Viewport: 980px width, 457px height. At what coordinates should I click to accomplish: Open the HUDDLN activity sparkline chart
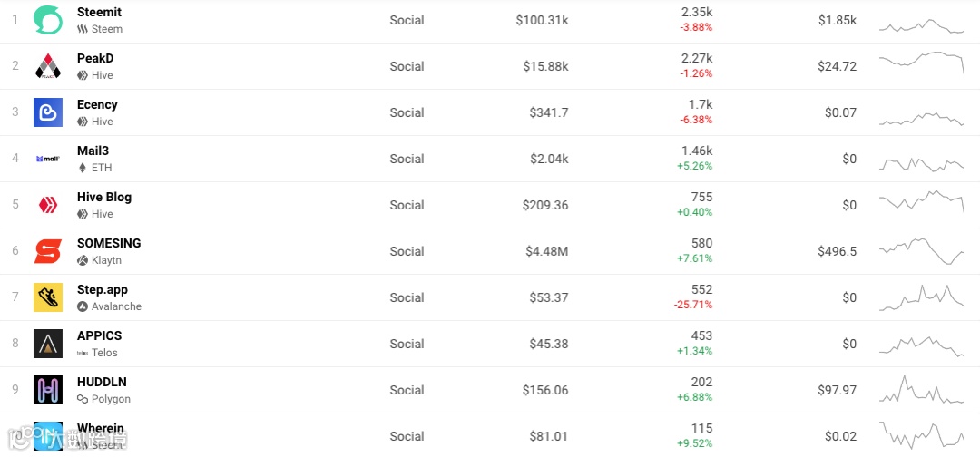pyautogui.click(x=921, y=390)
